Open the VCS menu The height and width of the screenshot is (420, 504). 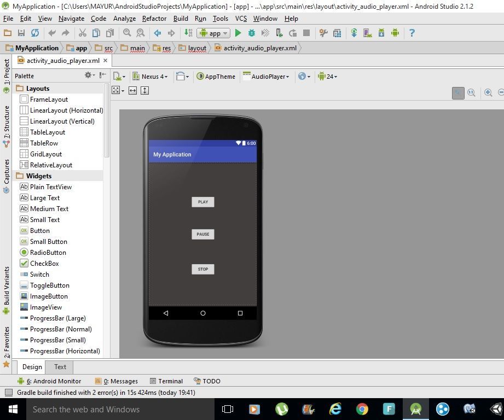(241, 19)
